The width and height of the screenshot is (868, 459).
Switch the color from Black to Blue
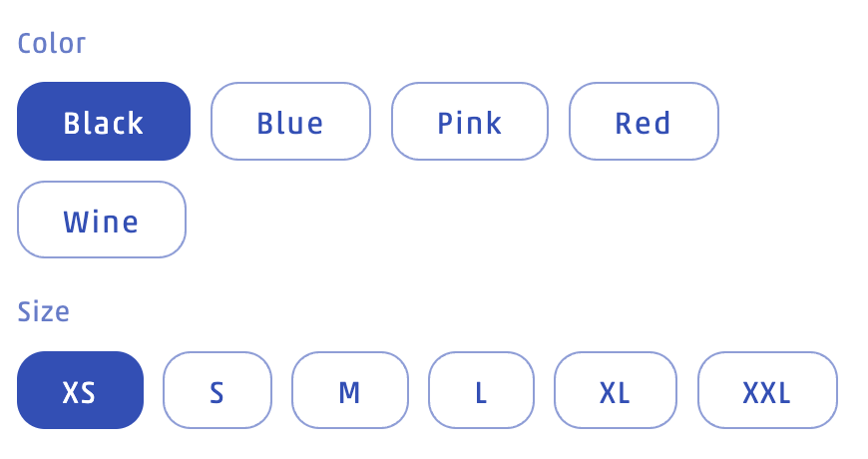(x=290, y=122)
